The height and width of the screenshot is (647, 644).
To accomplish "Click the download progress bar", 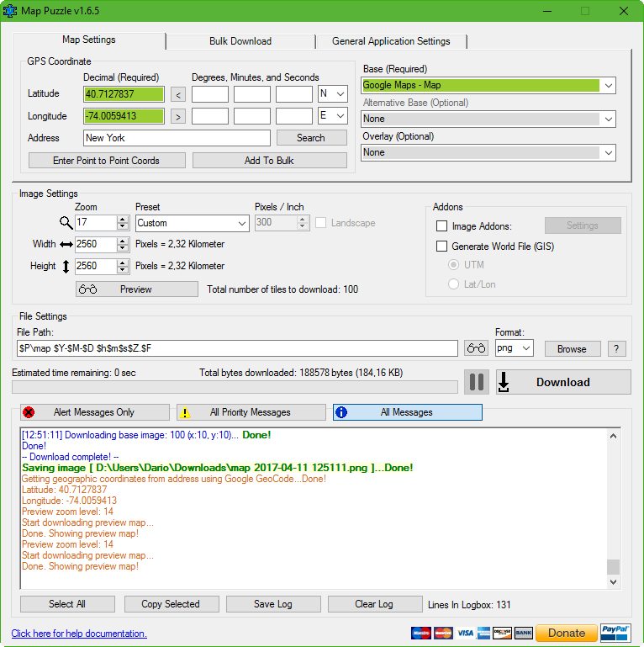I will pyautogui.click(x=235, y=387).
